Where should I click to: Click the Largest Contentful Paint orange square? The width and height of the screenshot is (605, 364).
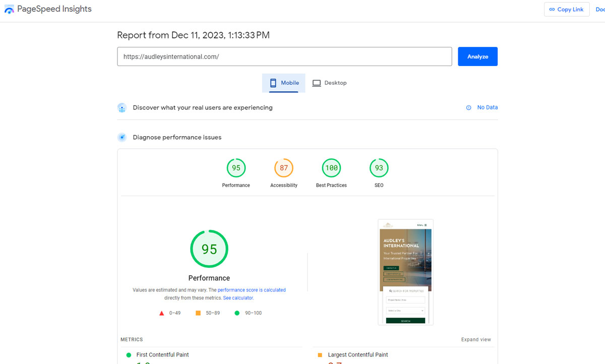coord(320,355)
